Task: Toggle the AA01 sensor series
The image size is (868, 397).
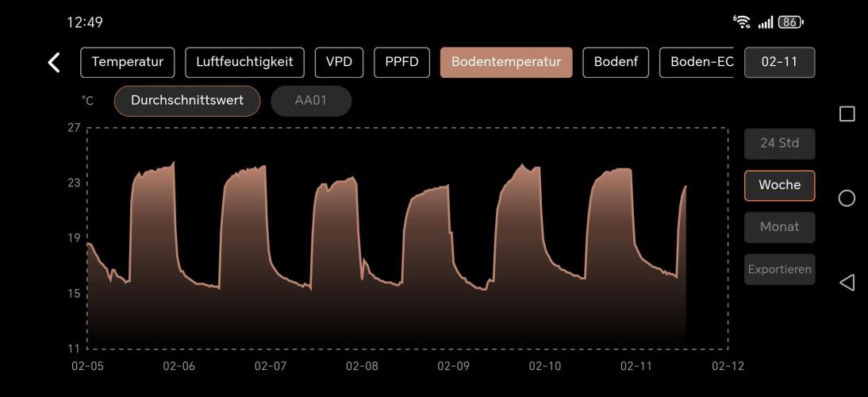Action: click(x=310, y=101)
